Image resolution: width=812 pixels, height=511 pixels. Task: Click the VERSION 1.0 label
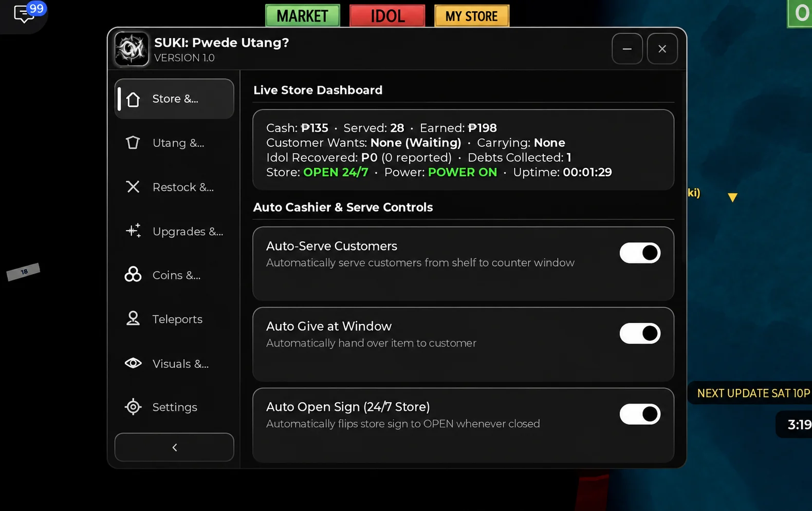click(x=184, y=58)
